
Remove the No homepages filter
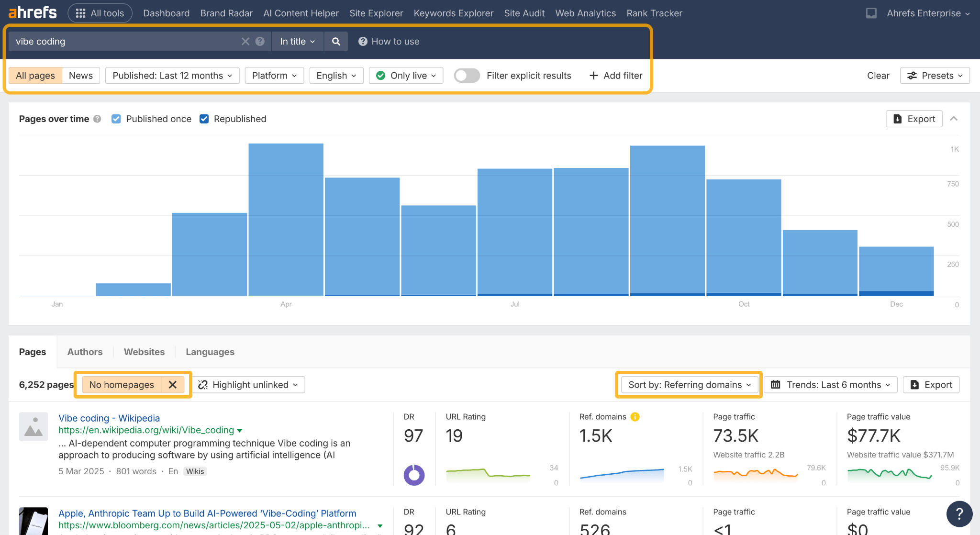pyautogui.click(x=173, y=384)
